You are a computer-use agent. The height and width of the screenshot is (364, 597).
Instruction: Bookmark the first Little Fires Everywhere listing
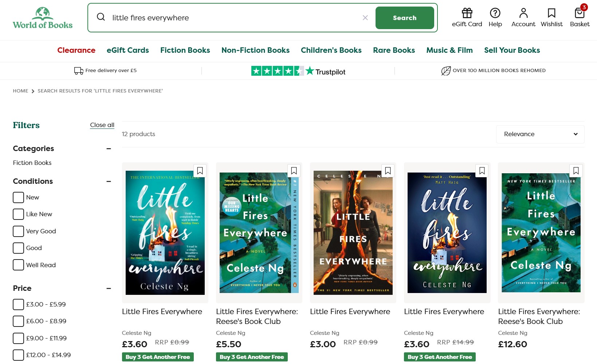[x=200, y=171]
